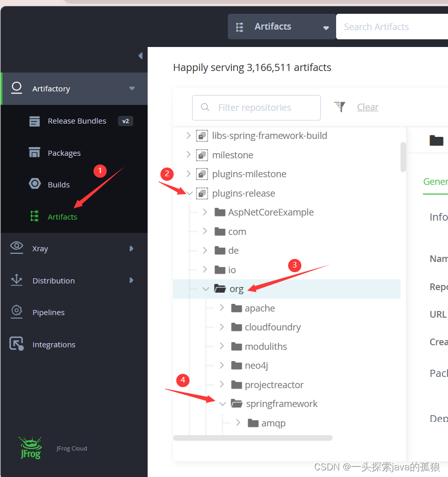Screen dimensions: 448x477
Task: Click the libs-spring-framework-build repository icon
Action: [202, 136]
